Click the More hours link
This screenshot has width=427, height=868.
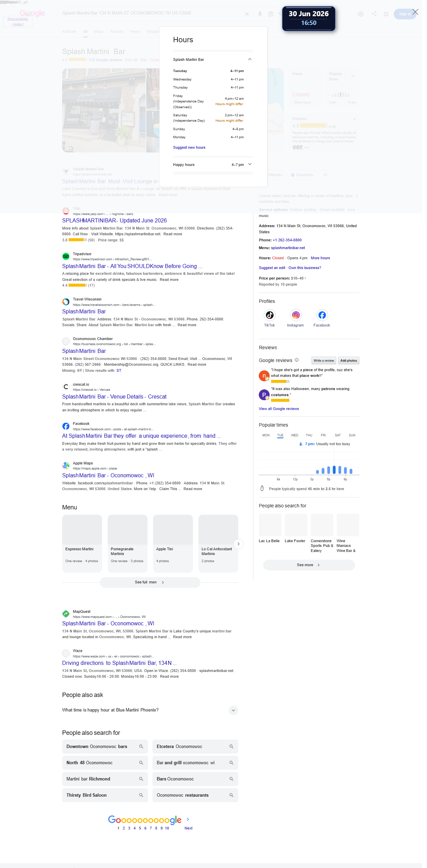(x=320, y=258)
